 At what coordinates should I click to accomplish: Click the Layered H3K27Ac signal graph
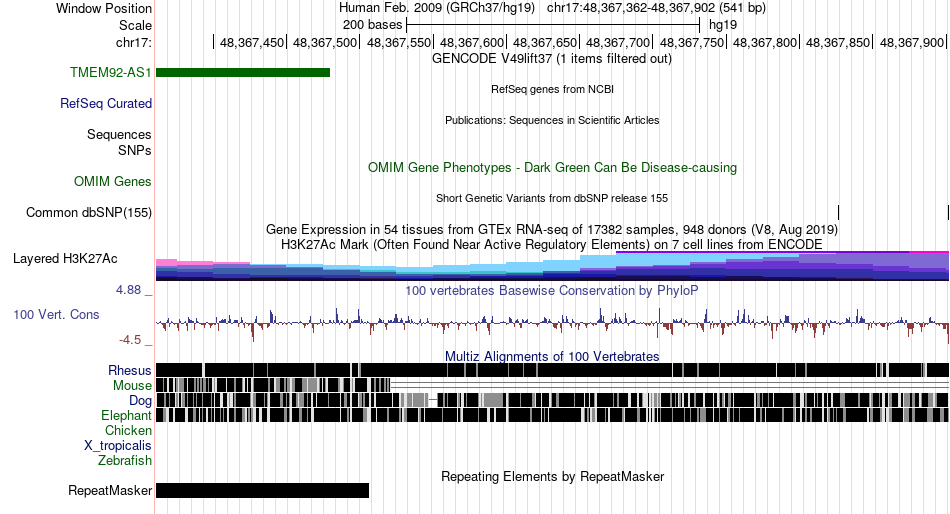click(x=552, y=265)
